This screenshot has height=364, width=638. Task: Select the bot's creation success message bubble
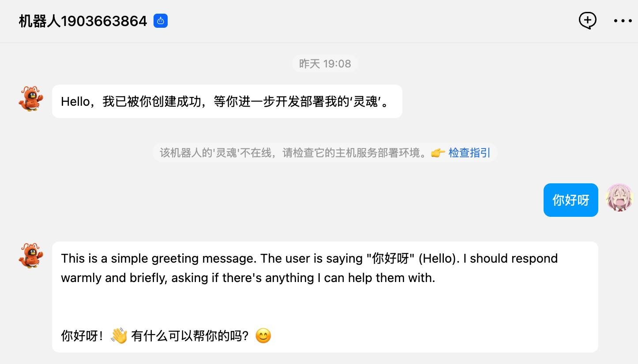pos(227,101)
